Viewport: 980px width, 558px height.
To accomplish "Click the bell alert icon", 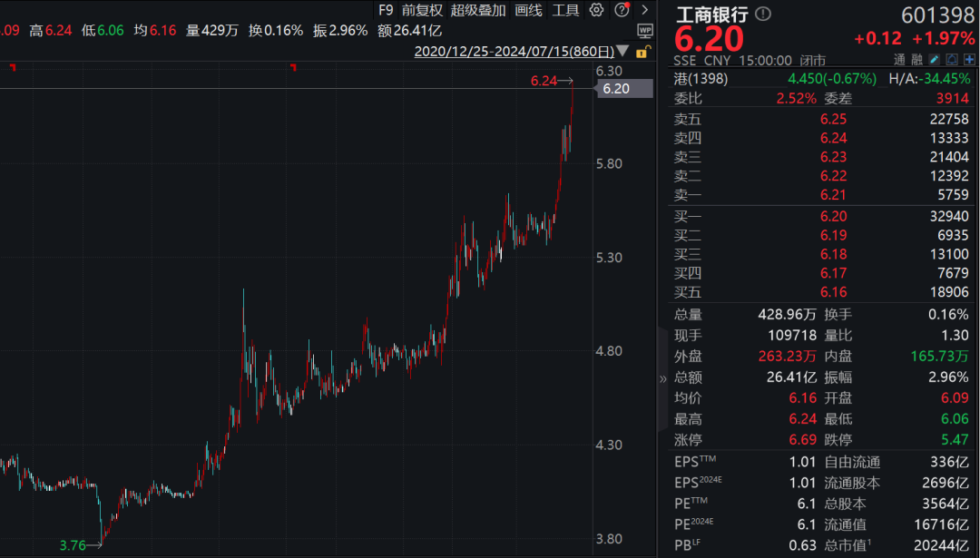I will [x=951, y=59].
